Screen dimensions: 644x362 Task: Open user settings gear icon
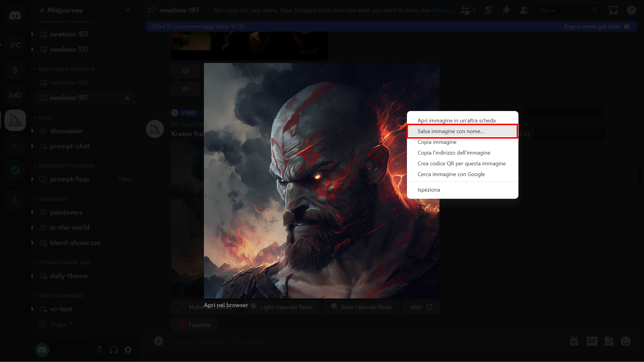pyautogui.click(x=128, y=350)
